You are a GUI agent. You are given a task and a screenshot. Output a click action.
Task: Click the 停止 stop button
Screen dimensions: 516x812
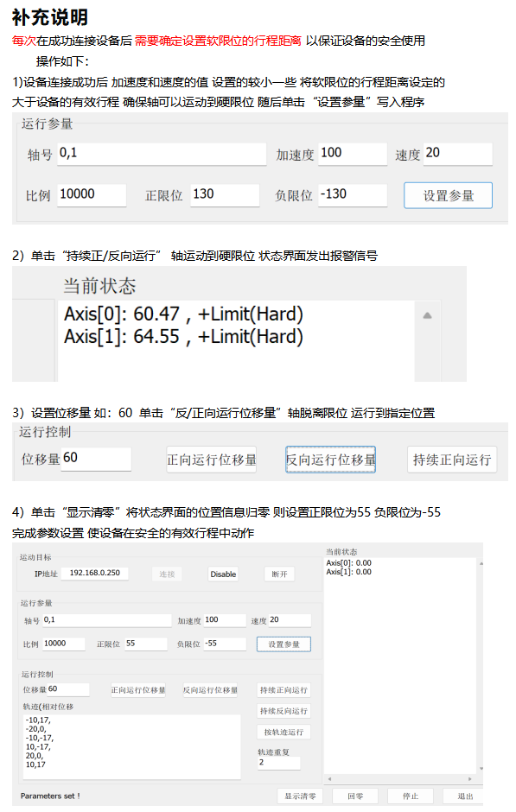(x=411, y=796)
